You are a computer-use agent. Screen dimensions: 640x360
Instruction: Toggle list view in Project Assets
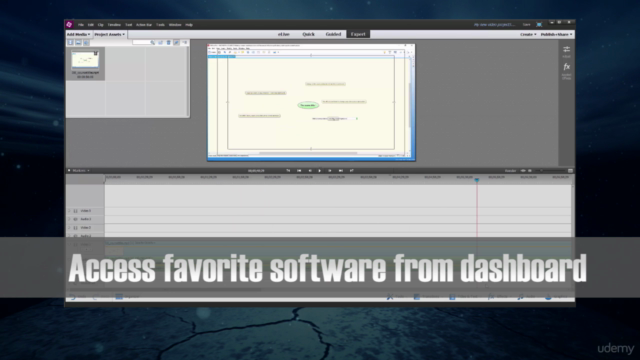point(176,42)
